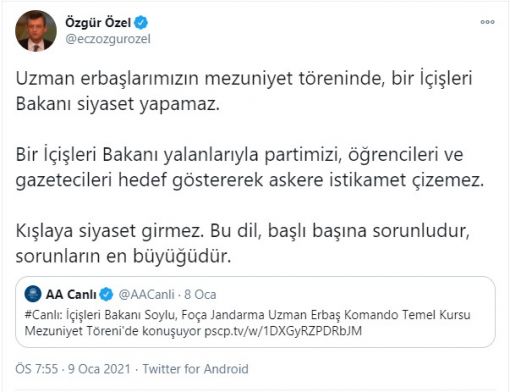Image resolution: width=510 pixels, height=392 pixels.
Task: Follow the pscp.tv/w/1DXGyRZPDRbJM link
Action: pyautogui.click(x=283, y=331)
